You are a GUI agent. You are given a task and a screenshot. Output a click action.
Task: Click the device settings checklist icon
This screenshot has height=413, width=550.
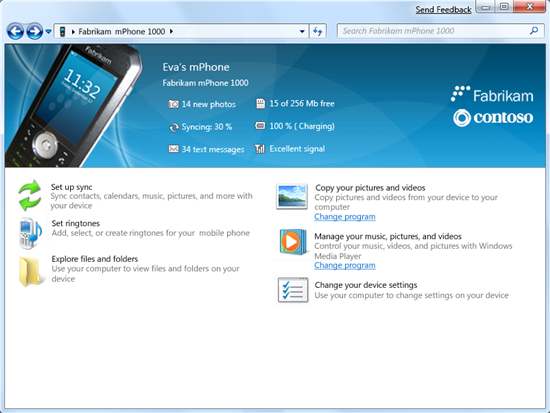[x=293, y=290]
